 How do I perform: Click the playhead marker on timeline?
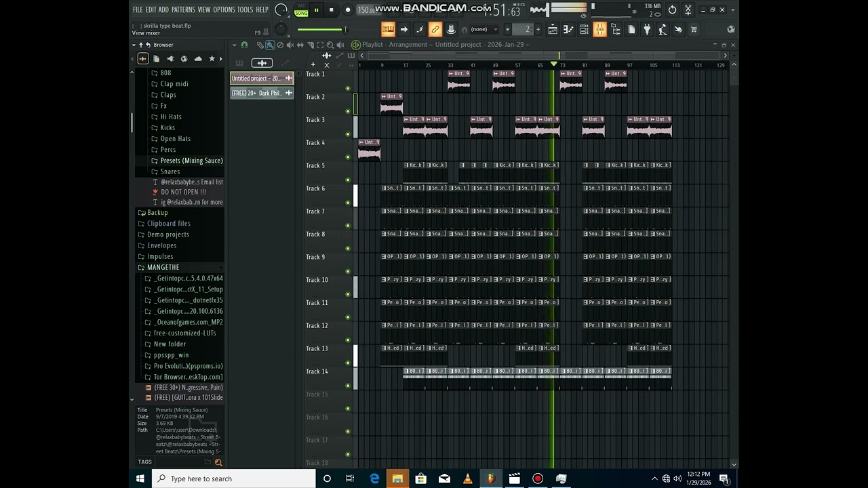553,64
